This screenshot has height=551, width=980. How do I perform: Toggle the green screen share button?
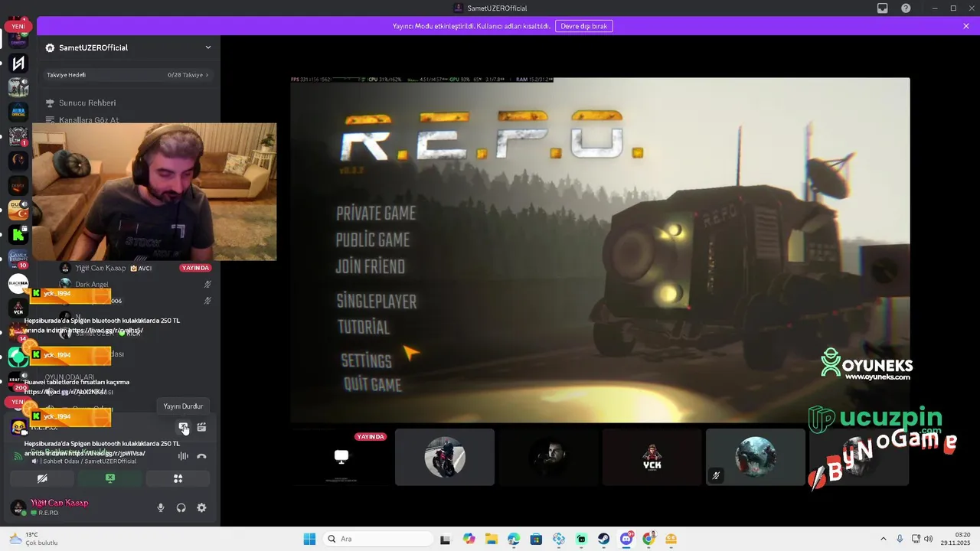coord(109,478)
